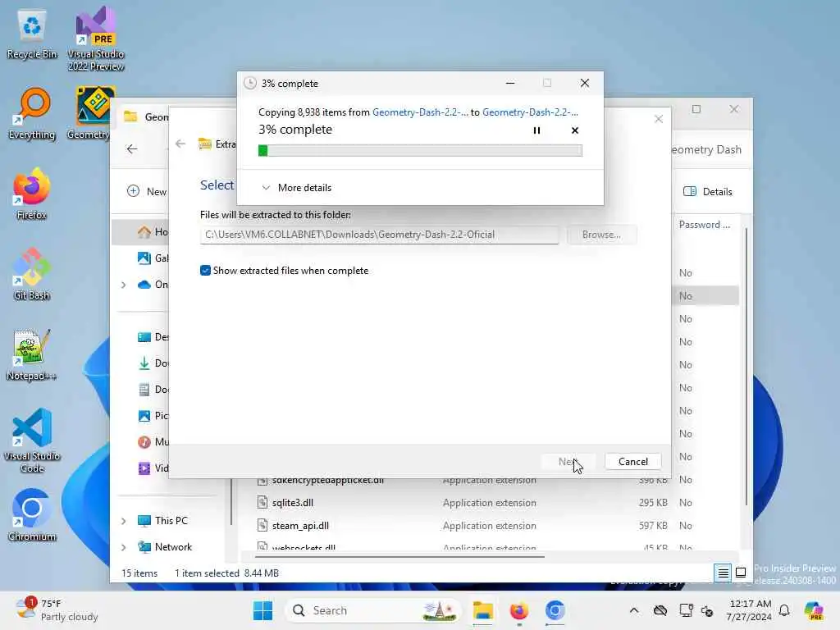Open the Copilot Preview taskbar icon
The width and height of the screenshot is (840, 630).
click(x=814, y=610)
